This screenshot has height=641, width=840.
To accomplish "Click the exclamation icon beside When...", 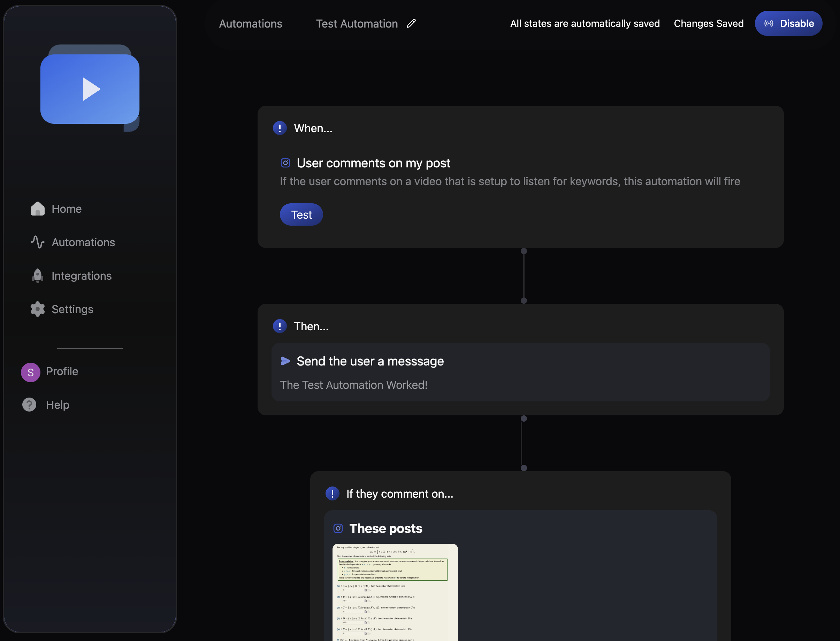I will pyautogui.click(x=280, y=128).
